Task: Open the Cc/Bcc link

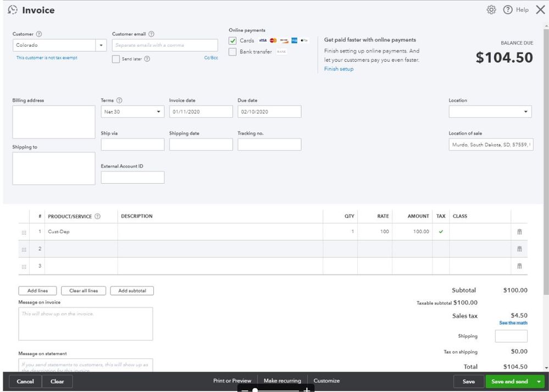Action: (211, 58)
